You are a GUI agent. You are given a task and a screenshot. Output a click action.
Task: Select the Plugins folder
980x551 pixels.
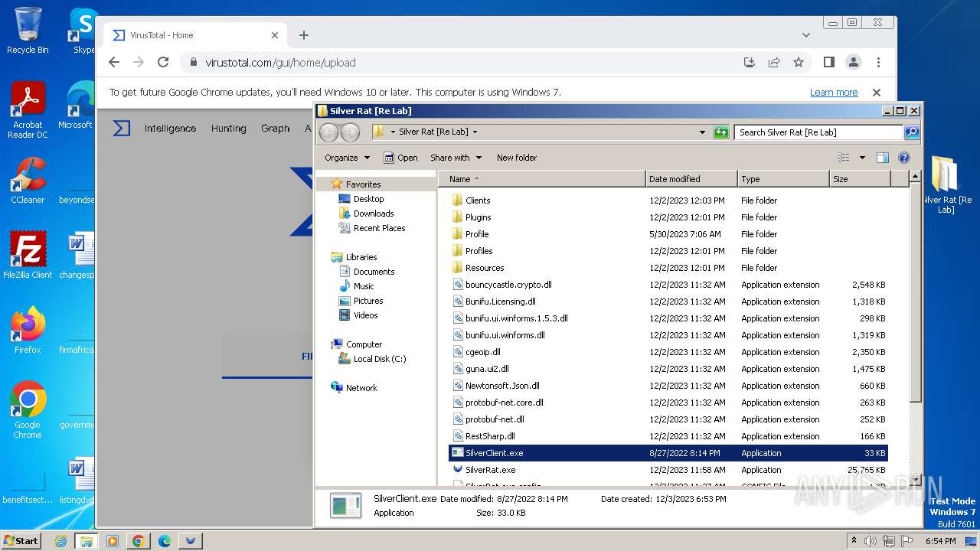coord(478,217)
